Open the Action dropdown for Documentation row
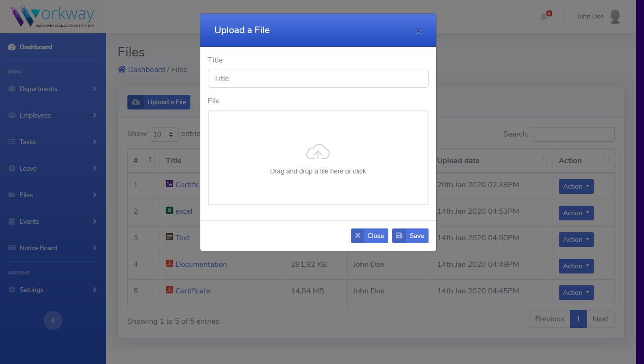The image size is (644, 364). tap(576, 266)
